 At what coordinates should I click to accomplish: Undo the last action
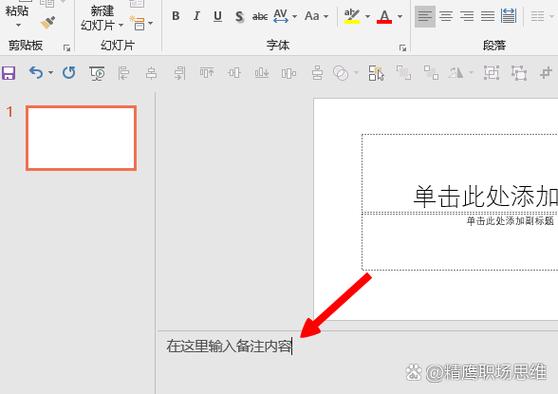(x=36, y=73)
